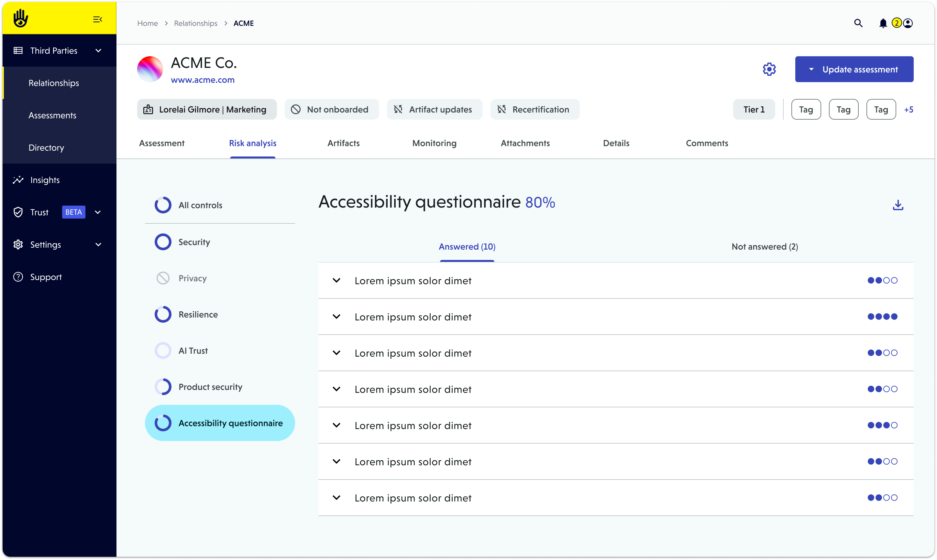The width and height of the screenshot is (937, 560).
Task: Show the +5 additional tags
Action: click(908, 110)
